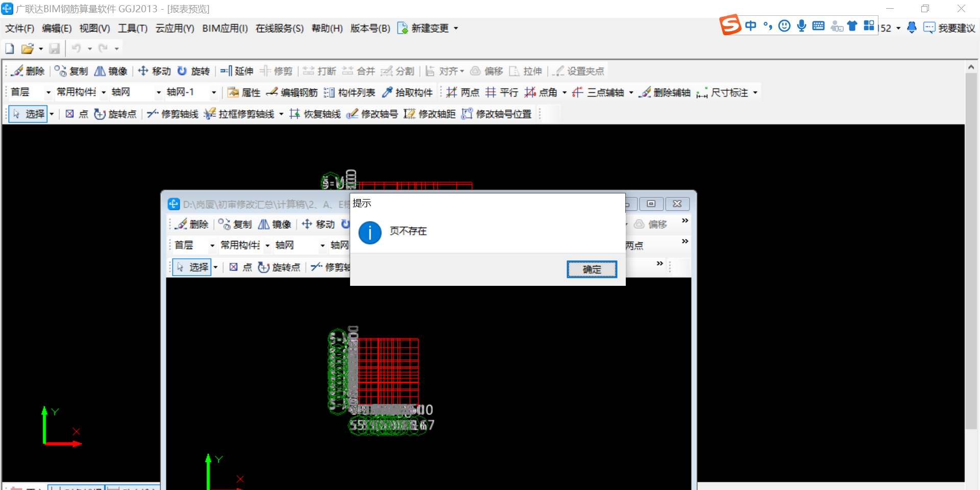Click 我要建议 feedback link
The image size is (980, 490).
tap(949, 28)
